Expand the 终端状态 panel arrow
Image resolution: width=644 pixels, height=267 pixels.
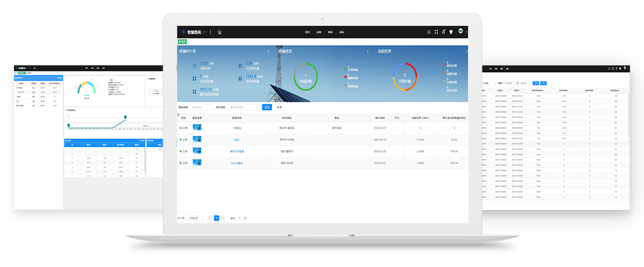[x=368, y=52]
